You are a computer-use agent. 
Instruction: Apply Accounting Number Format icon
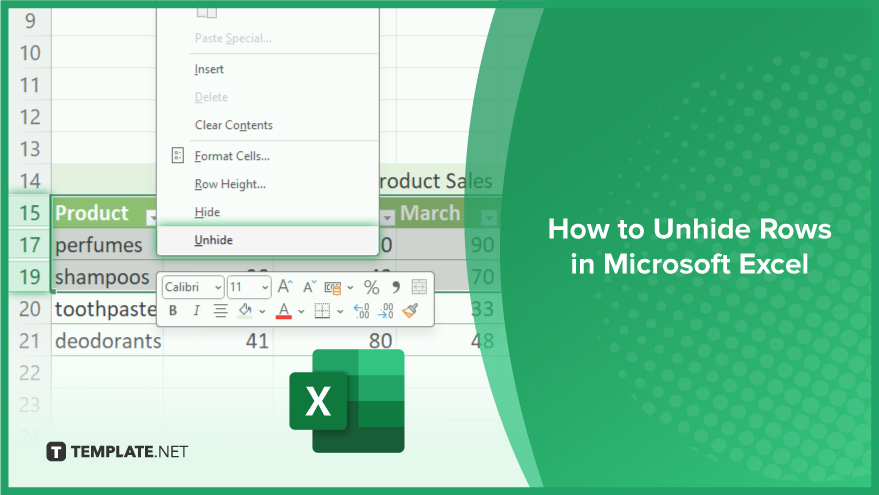(x=333, y=288)
